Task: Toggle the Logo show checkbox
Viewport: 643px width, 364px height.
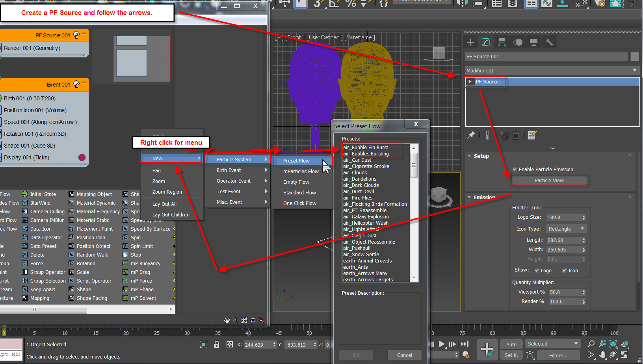Action: coord(537,270)
